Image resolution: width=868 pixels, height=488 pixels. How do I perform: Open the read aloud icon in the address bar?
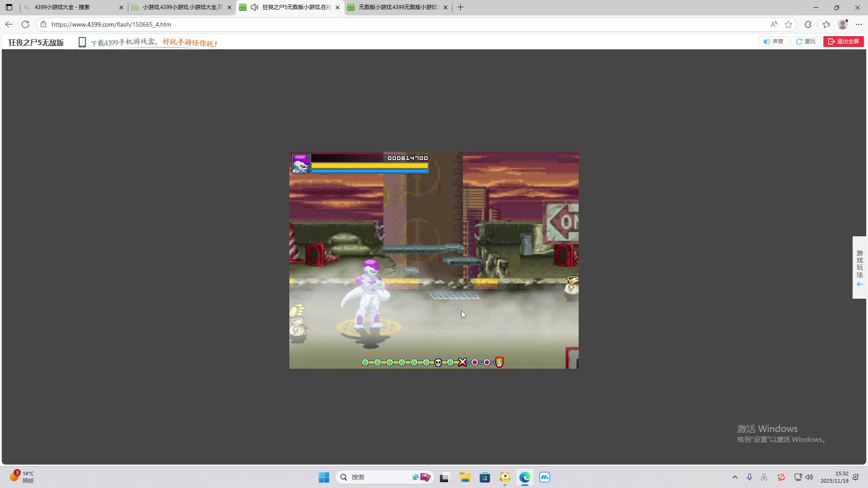(x=774, y=24)
